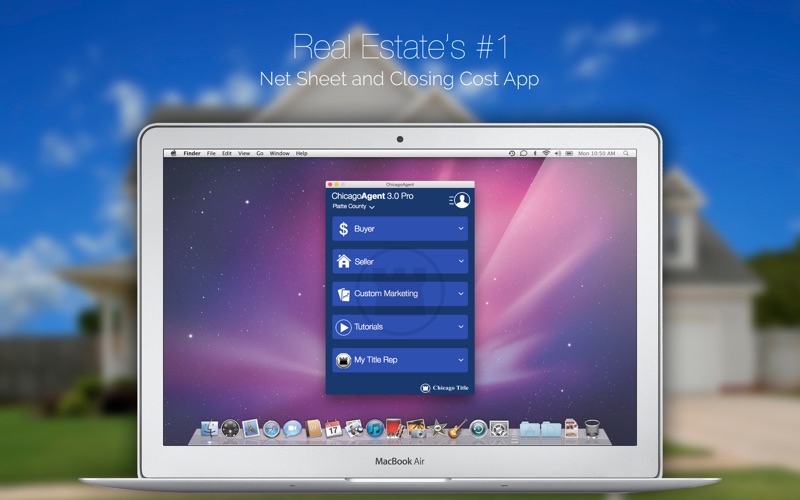
Task: Click the Bluetooth menu bar icon
Action: 535,153
